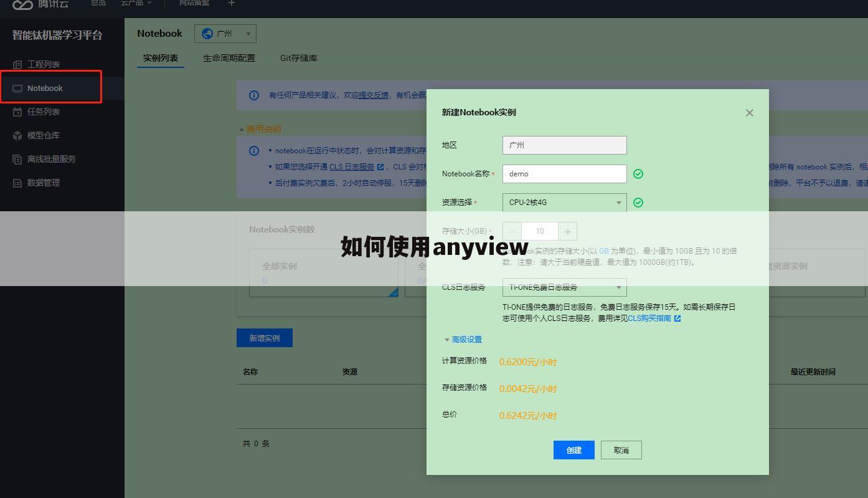
Task: Click the 全部实例 stat card
Action: (x=324, y=273)
